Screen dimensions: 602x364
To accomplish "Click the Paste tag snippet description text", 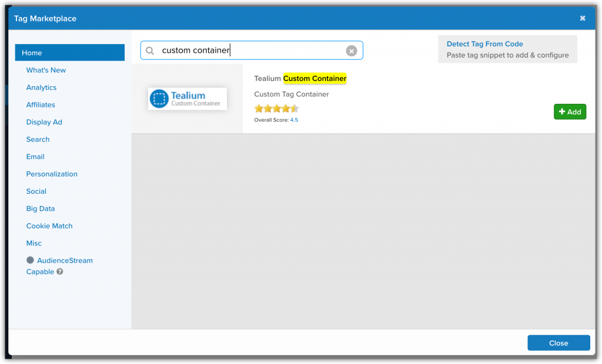I will click(x=507, y=55).
